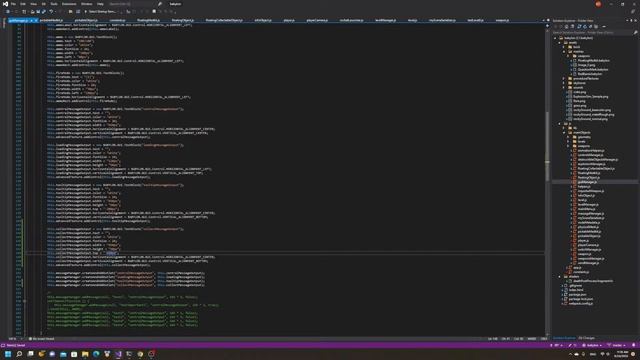Open Solution Explorer window options dropdown
This screenshot has height=360, width=640.
(x=627, y=20)
